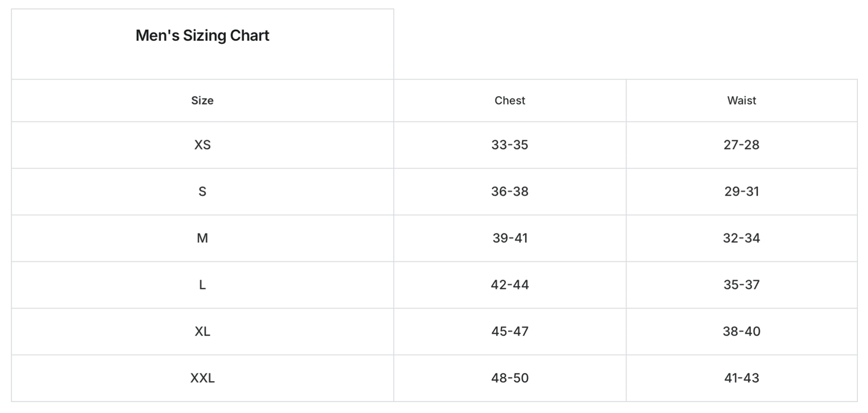The height and width of the screenshot is (413, 868).
Task: Select waist measurement 32-34
Action: tap(742, 238)
